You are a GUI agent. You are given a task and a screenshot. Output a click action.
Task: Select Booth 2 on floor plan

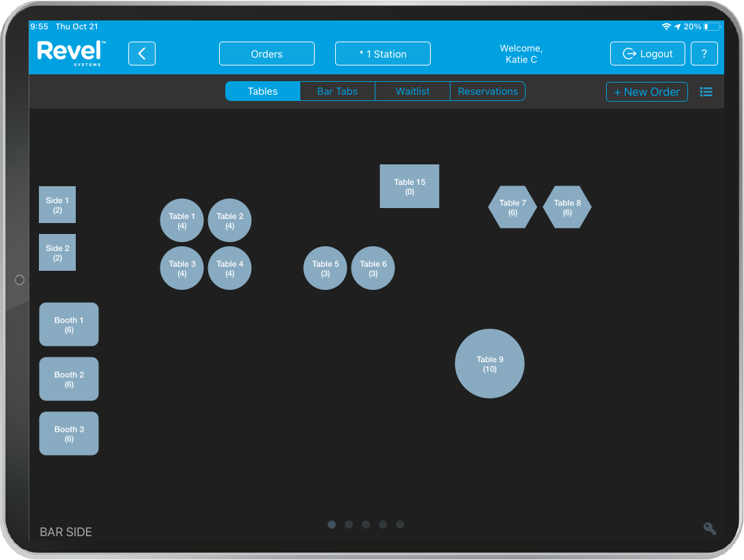(x=69, y=379)
